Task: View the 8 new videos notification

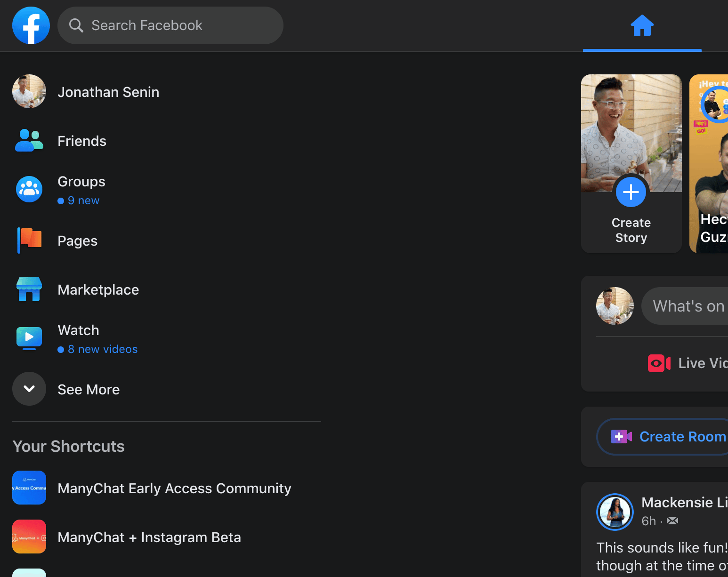Action: click(97, 349)
